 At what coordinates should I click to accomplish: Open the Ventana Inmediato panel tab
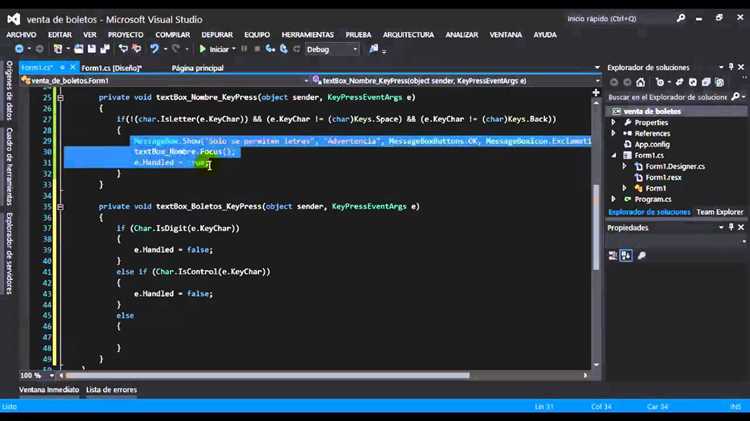coord(49,390)
